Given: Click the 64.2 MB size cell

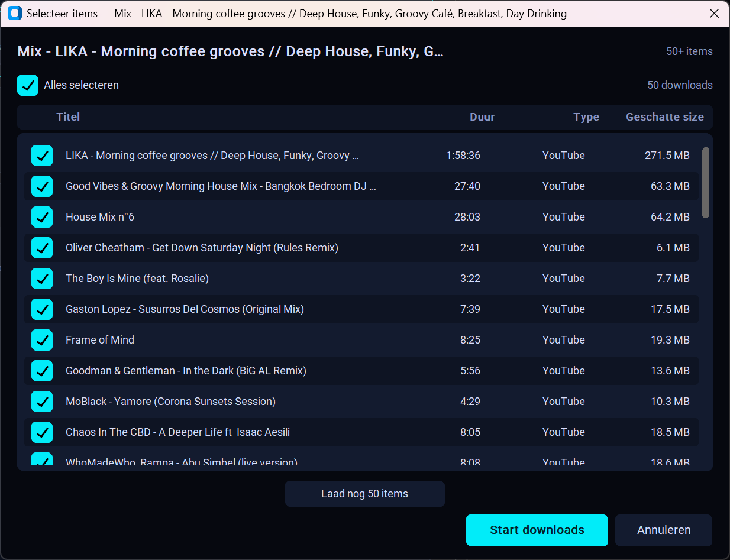Looking at the screenshot, I should tap(670, 217).
